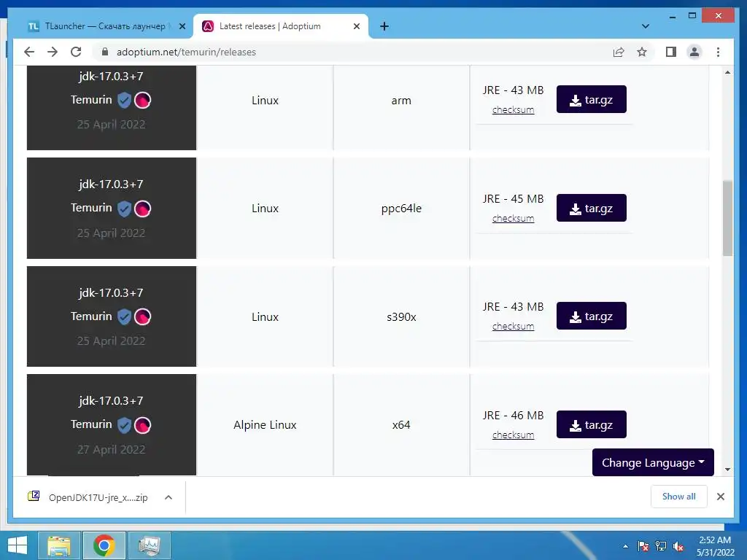
Task: Expand options for the OpenJDK17U download
Action: pyautogui.click(x=169, y=497)
